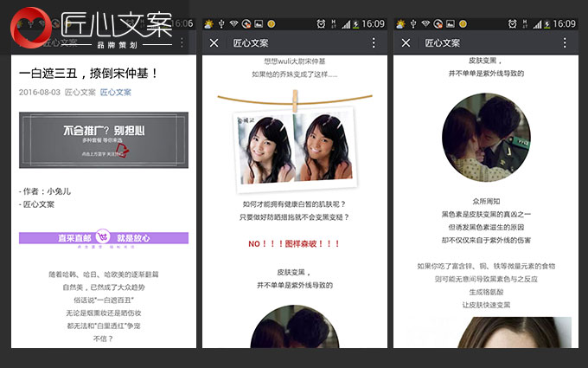Tap 匠心文案 title in right phone header

pyautogui.click(x=442, y=42)
